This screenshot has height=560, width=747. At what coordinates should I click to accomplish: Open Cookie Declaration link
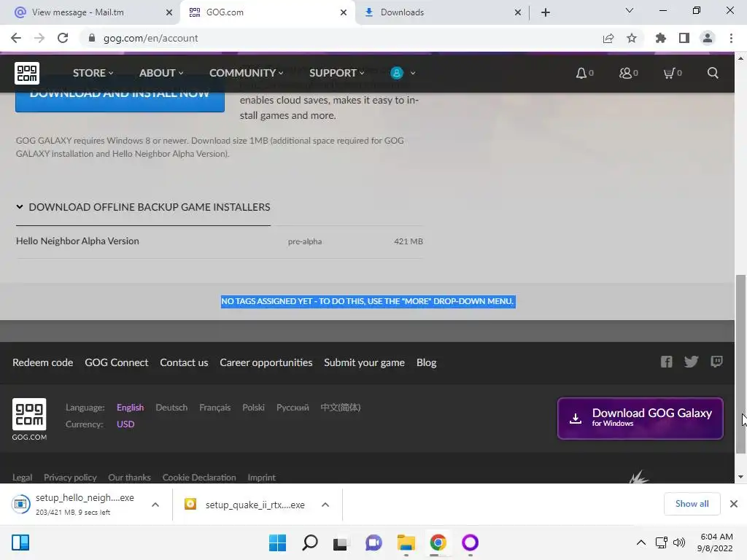(x=199, y=477)
